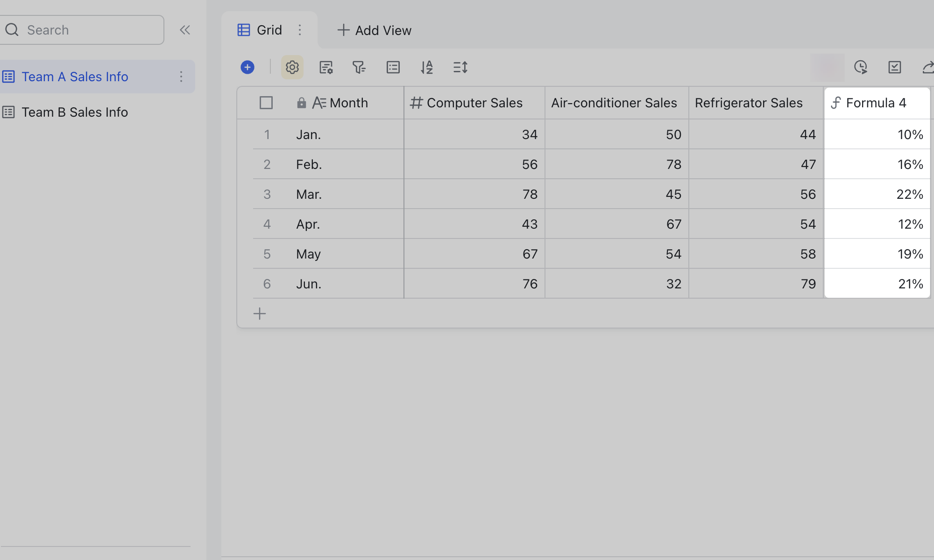
Task: Click Add View button
Action: coord(374,30)
